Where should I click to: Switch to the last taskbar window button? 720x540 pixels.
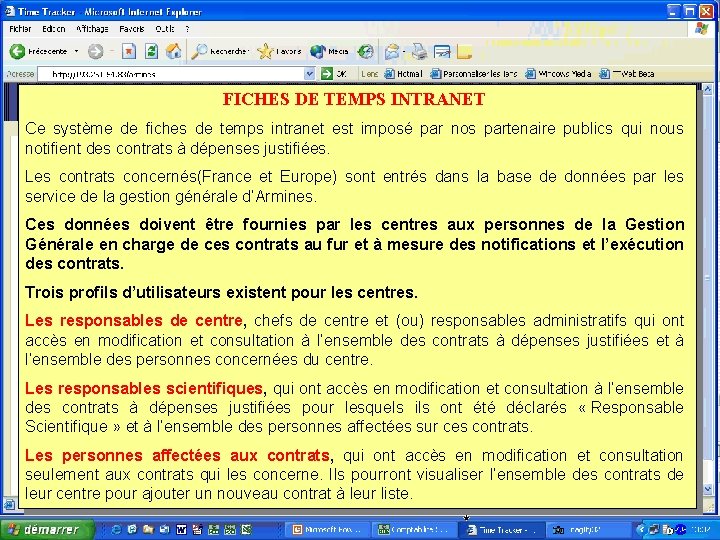point(587,530)
